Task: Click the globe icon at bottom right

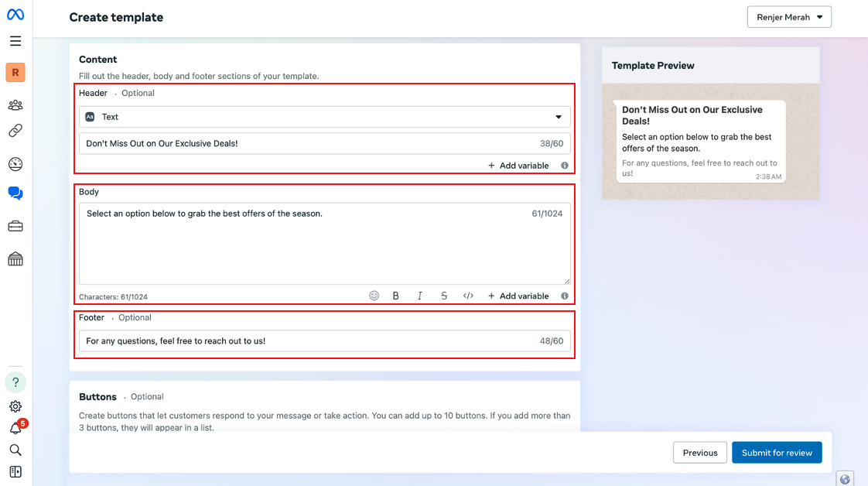Action: [x=845, y=479]
